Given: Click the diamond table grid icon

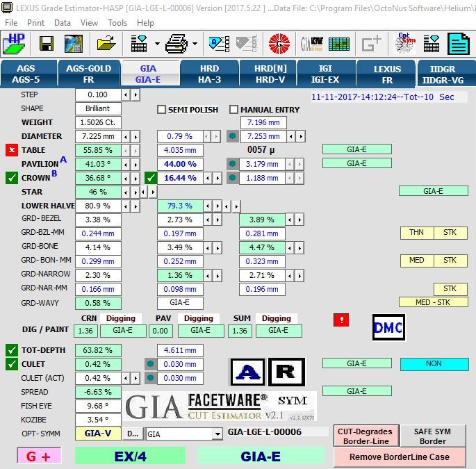Looking at the screenshot, I should [x=139, y=43].
